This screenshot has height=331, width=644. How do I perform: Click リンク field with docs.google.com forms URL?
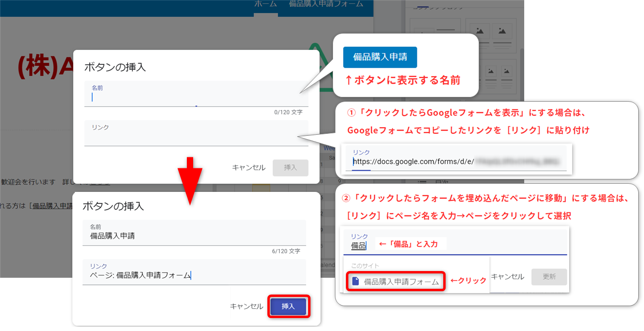pyautogui.click(x=455, y=162)
